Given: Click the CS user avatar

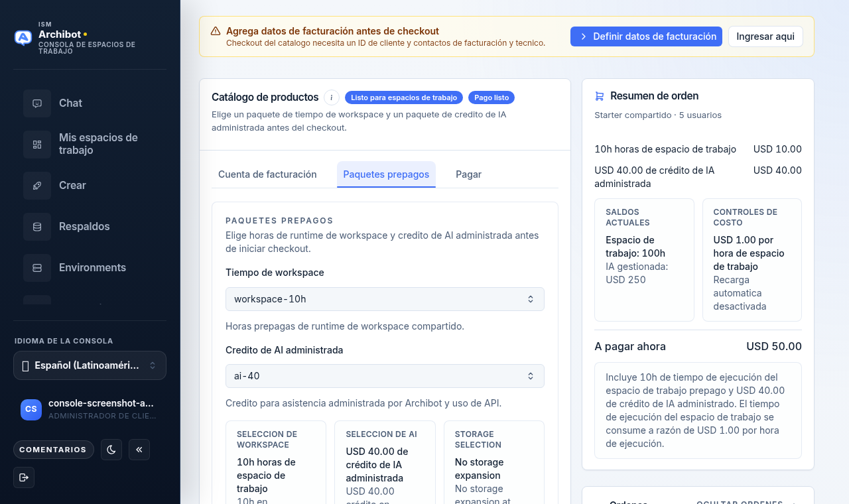Looking at the screenshot, I should coord(31,410).
